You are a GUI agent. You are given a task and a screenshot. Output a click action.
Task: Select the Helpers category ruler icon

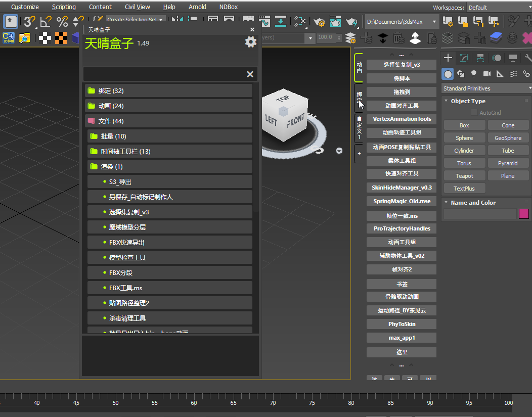point(500,74)
